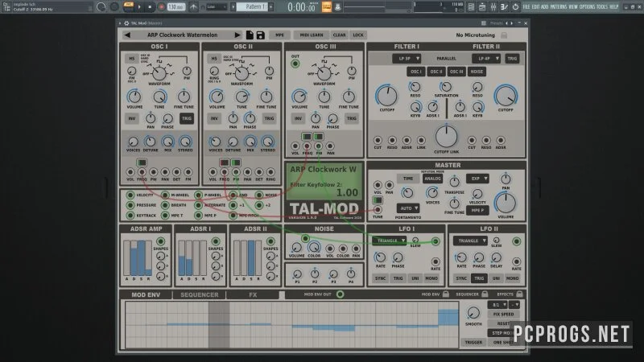Click the MOD ENV OUT jack
Image resolution: width=644 pixels, height=362 pixels.
[x=340, y=294]
